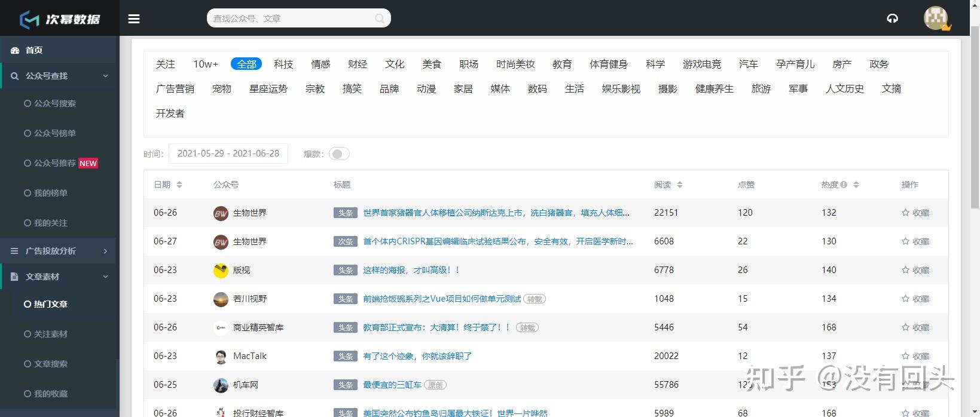
Task: Click the MacTalk account name
Action: click(x=250, y=356)
